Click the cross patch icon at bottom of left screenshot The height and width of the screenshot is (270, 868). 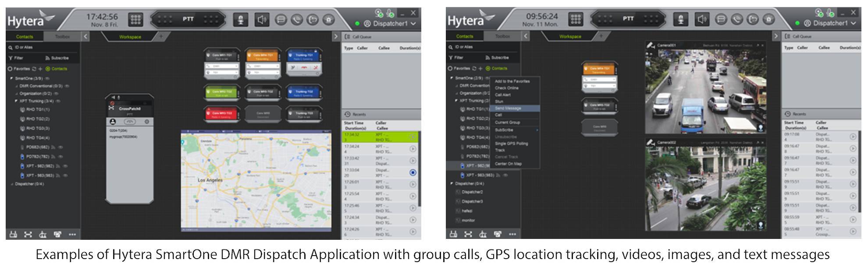(28, 235)
